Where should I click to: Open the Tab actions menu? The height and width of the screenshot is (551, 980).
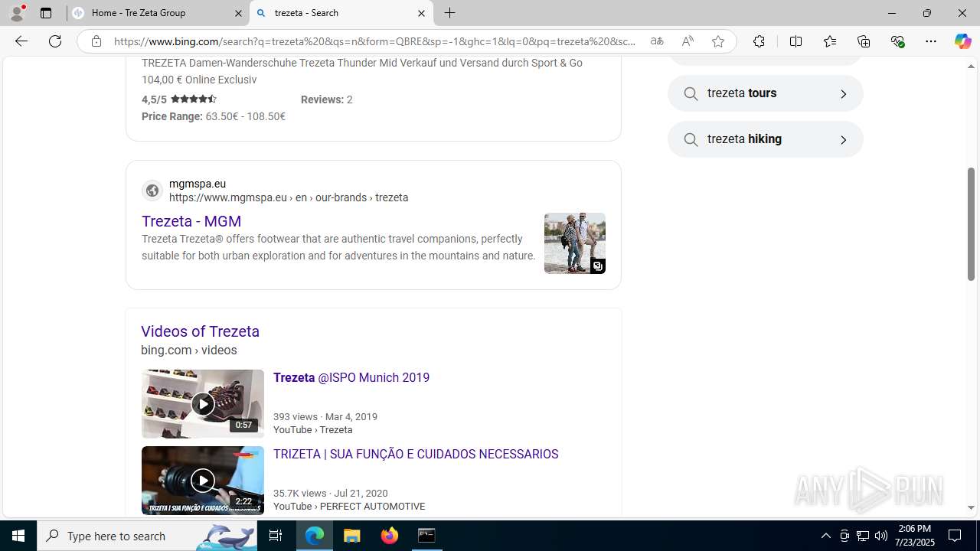point(46,13)
